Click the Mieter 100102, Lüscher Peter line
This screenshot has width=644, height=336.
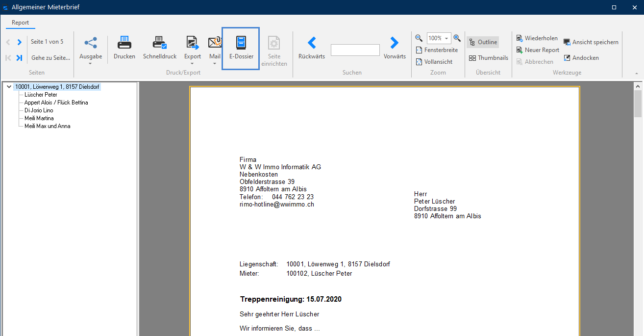pos(296,273)
